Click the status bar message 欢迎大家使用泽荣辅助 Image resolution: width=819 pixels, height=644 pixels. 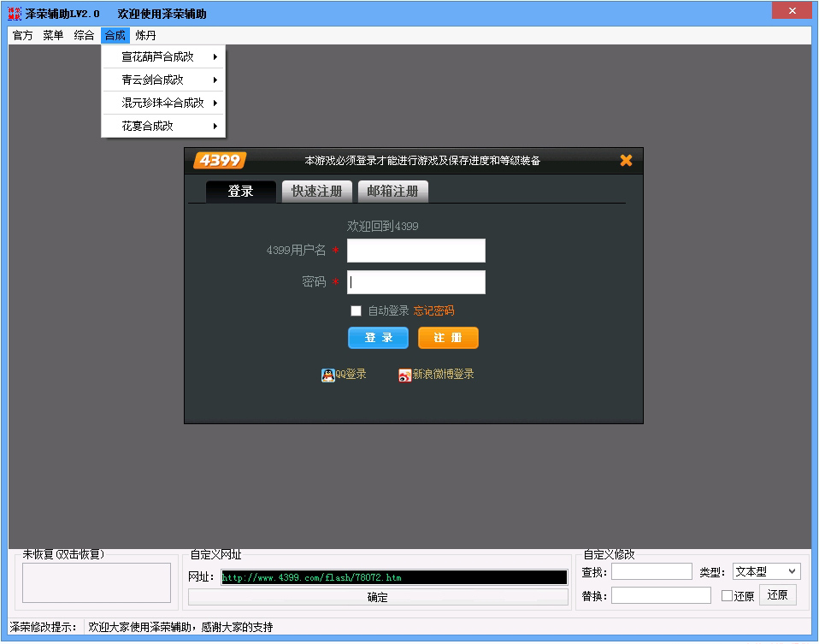click(x=180, y=627)
